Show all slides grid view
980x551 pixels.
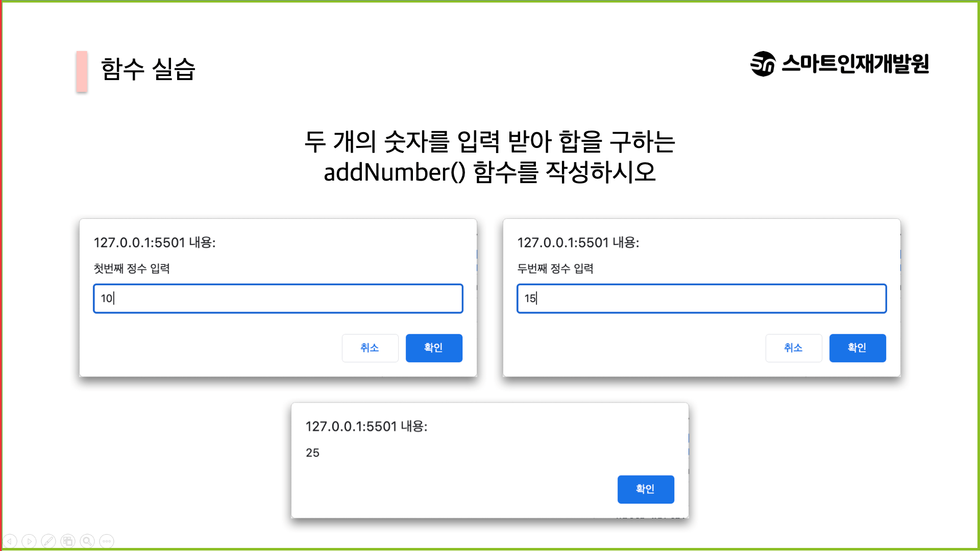pyautogui.click(x=68, y=541)
